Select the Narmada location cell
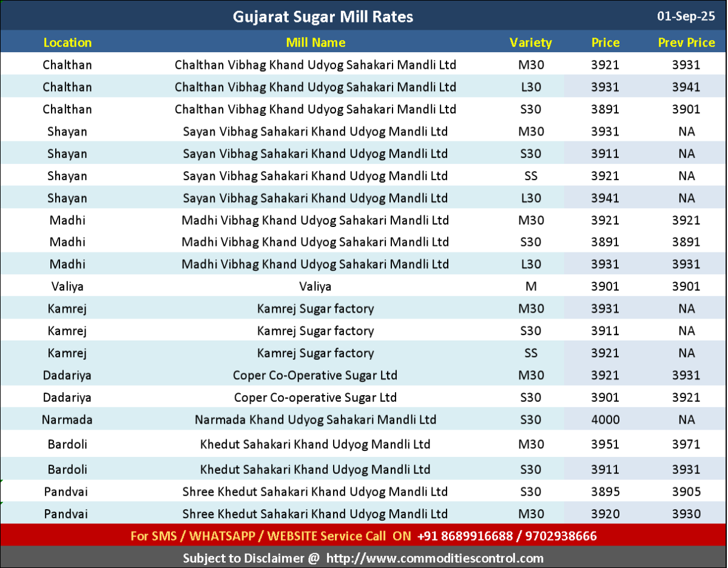The image size is (728, 568). [x=67, y=419]
